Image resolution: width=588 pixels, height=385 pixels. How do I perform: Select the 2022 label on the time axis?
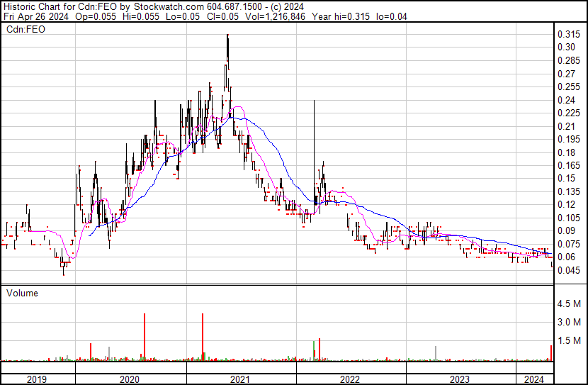350,379
